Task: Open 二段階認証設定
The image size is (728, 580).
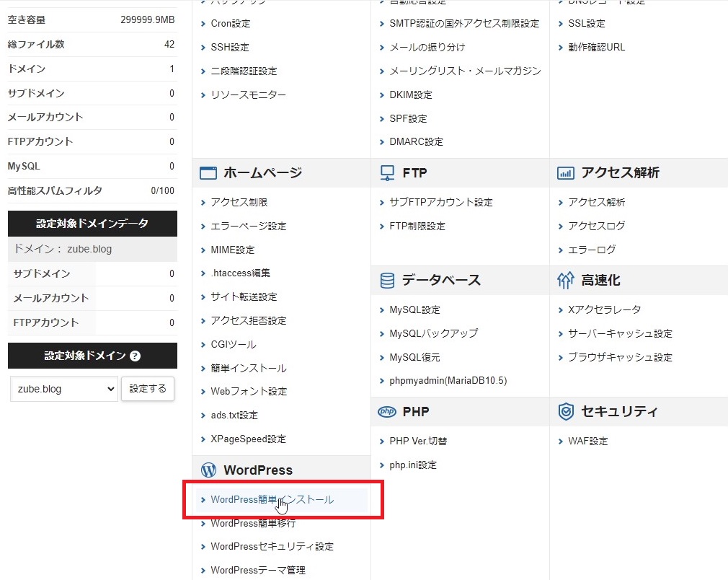Action: pos(244,71)
